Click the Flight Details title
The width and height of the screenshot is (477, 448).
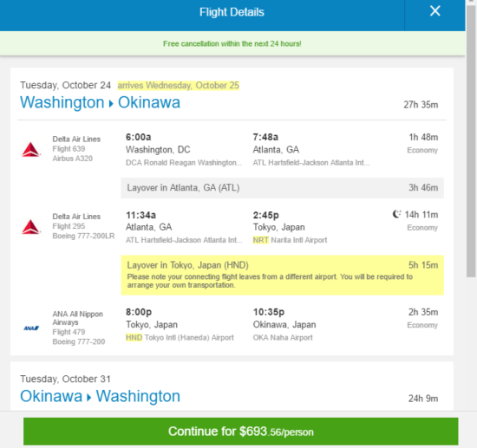(x=232, y=12)
